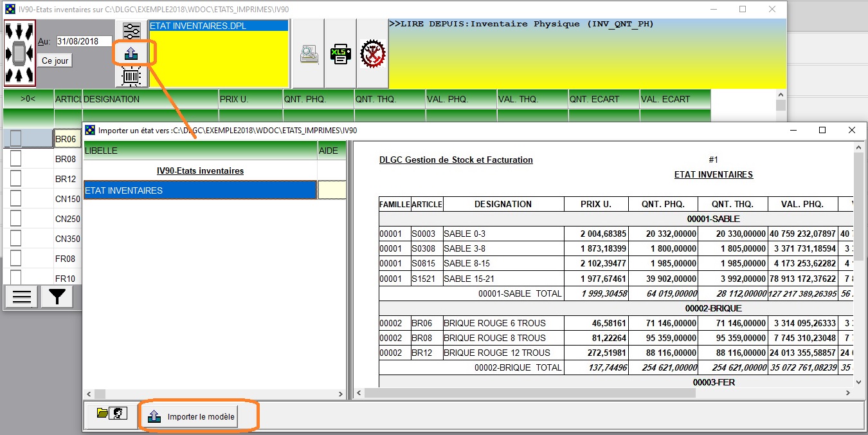Image resolution: width=868 pixels, height=435 pixels.
Task: Click the >0< column header
Action: [x=28, y=99]
